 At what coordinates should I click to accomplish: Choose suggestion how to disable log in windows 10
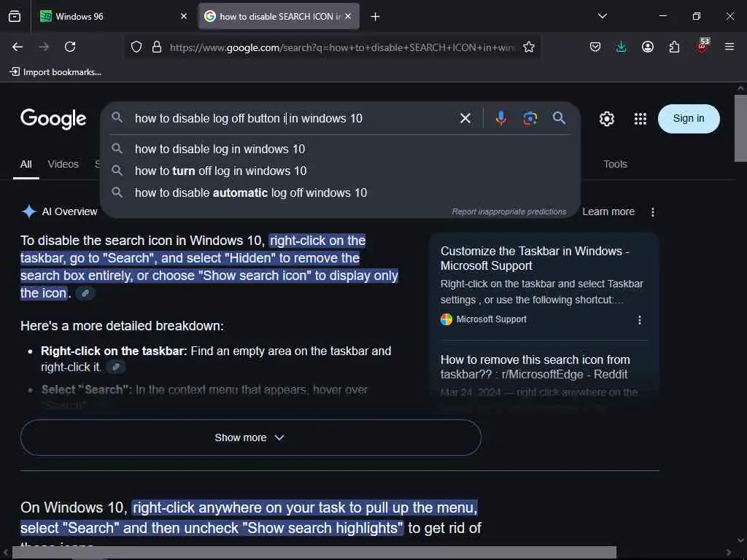click(340, 149)
